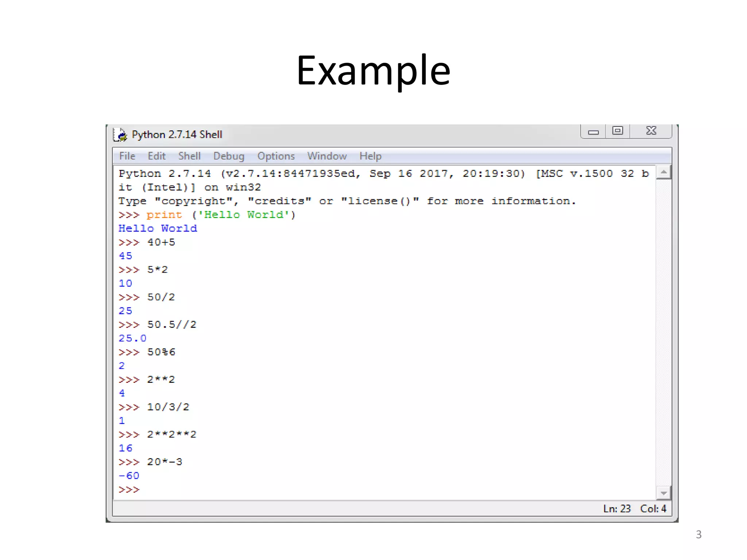Image resolution: width=747 pixels, height=560 pixels.
Task: Minimize the Python Shell window
Action: [x=593, y=131]
